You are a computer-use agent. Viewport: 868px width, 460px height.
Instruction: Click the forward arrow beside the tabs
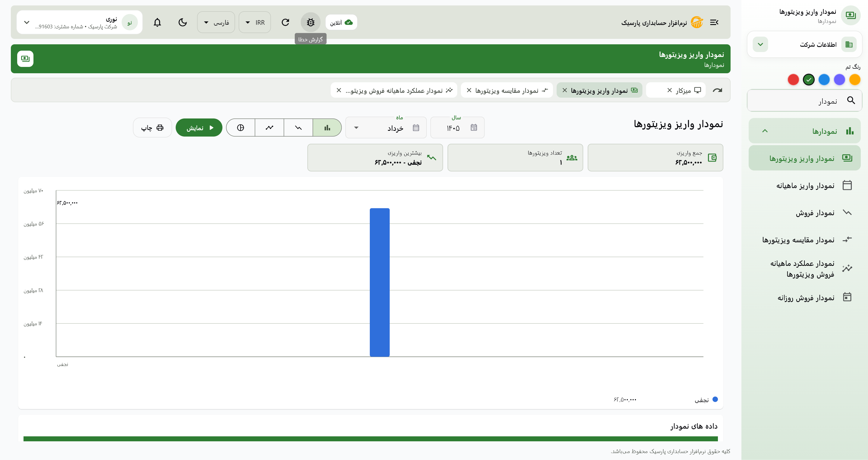click(717, 90)
